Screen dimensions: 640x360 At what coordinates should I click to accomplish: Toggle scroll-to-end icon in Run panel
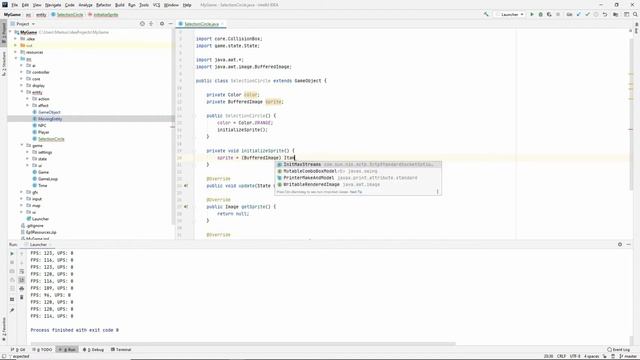[x=22, y=280]
